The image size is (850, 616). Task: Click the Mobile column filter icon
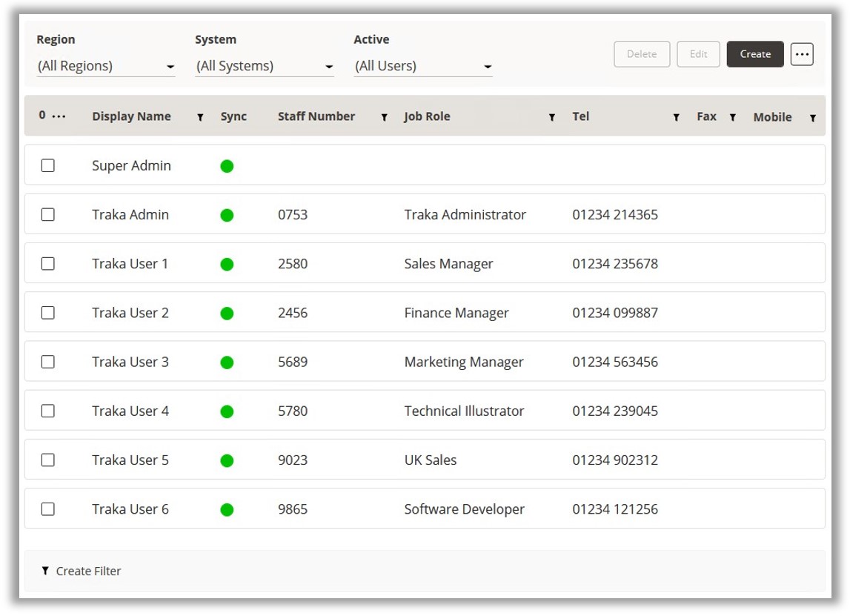tap(813, 117)
